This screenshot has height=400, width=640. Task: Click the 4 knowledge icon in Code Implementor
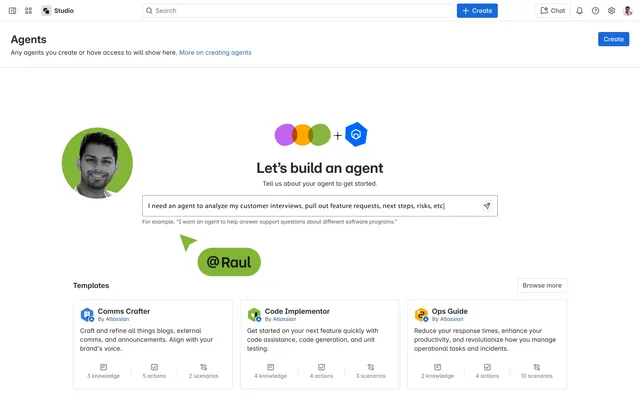tap(270, 367)
